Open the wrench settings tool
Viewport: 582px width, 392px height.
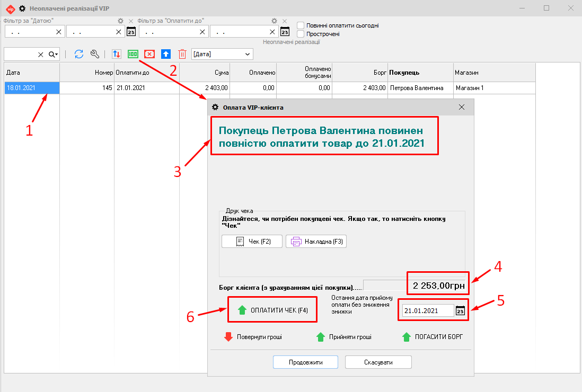(x=95, y=54)
